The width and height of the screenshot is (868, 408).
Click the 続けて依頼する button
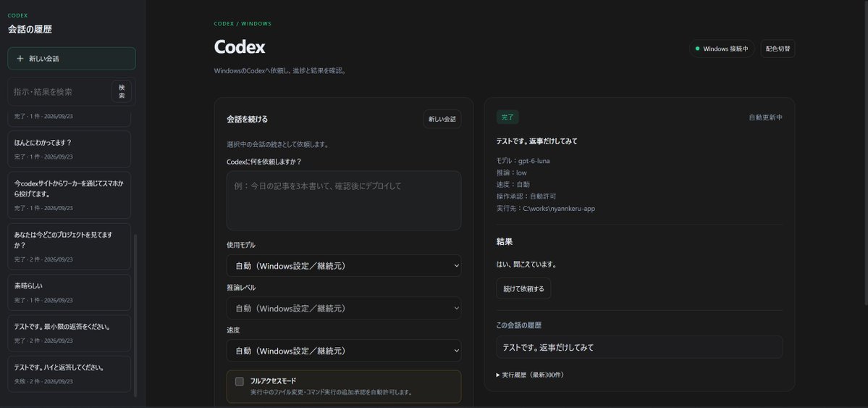pos(523,288)
